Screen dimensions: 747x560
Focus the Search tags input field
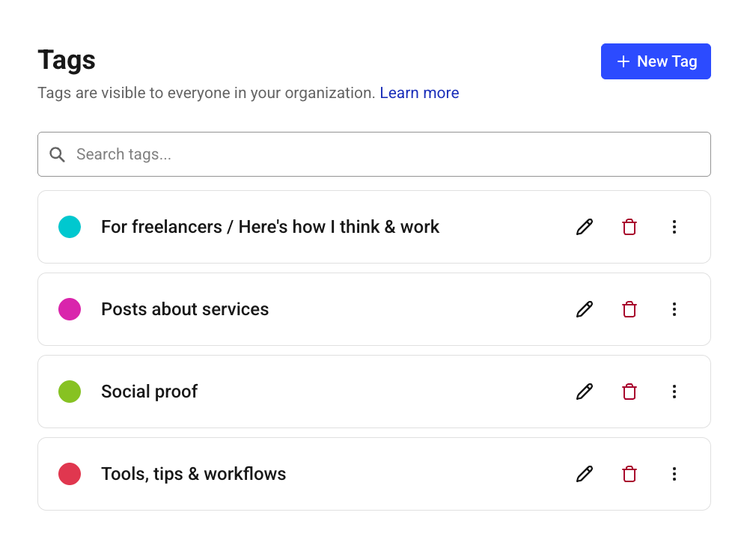point(374,154)
